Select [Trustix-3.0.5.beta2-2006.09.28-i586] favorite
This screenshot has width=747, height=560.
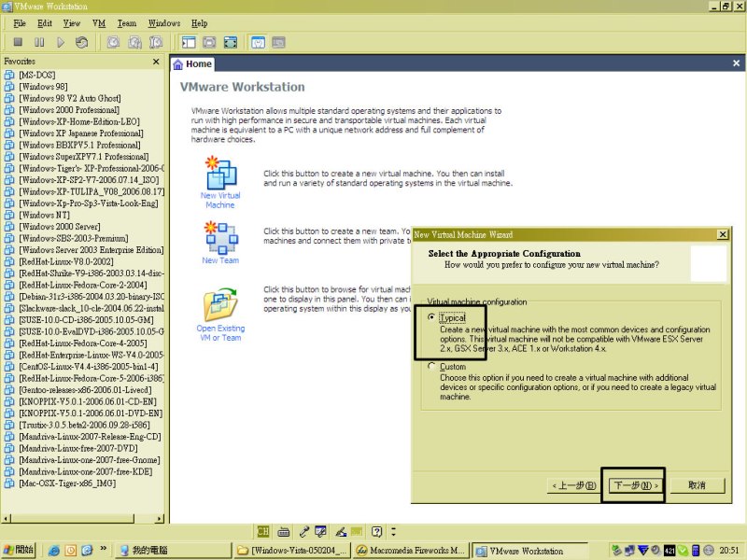point(84,425)
